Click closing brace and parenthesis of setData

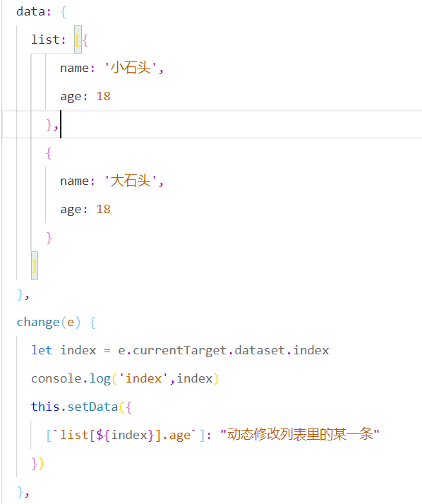(x=37, y=464)
